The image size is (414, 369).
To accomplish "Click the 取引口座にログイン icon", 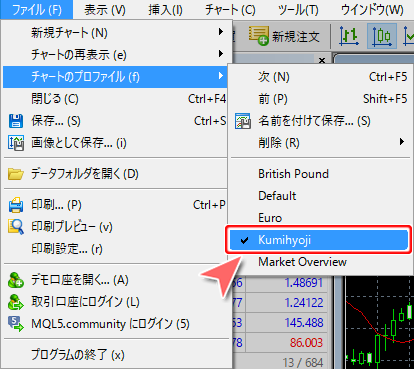I will [x=16, y=302].
